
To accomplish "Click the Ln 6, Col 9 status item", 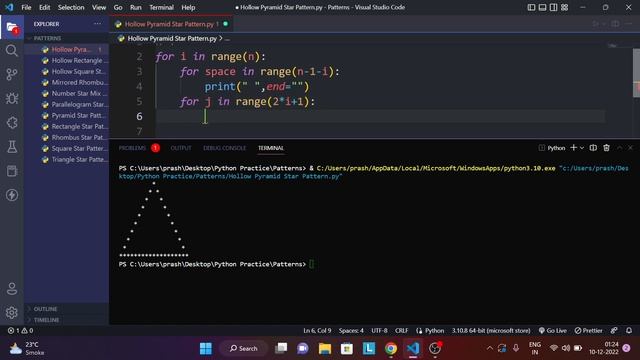I will click(317, 330).
